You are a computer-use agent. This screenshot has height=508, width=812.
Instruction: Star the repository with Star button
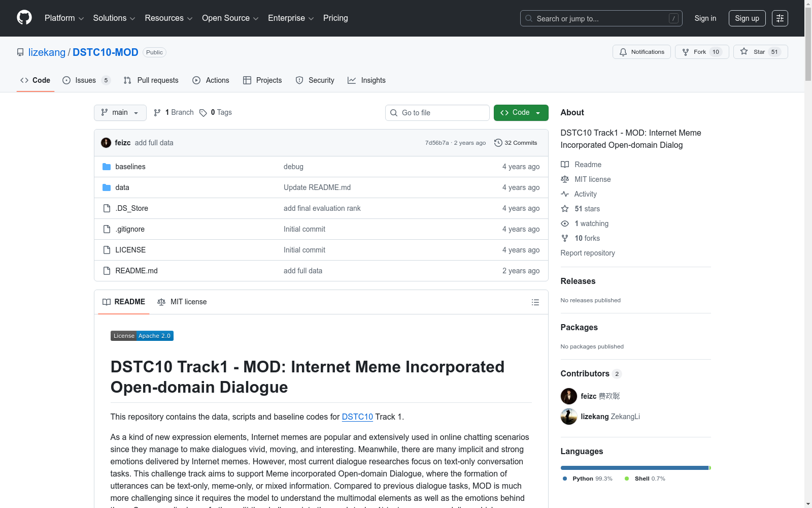(x=760, y=52)
